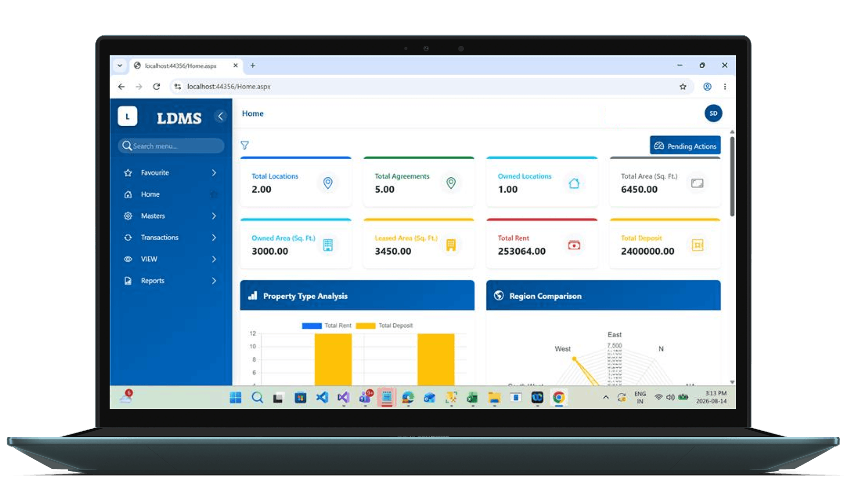Click the Total Locations pin icon
Screen dimensions: 844x504
coord(328,183)
